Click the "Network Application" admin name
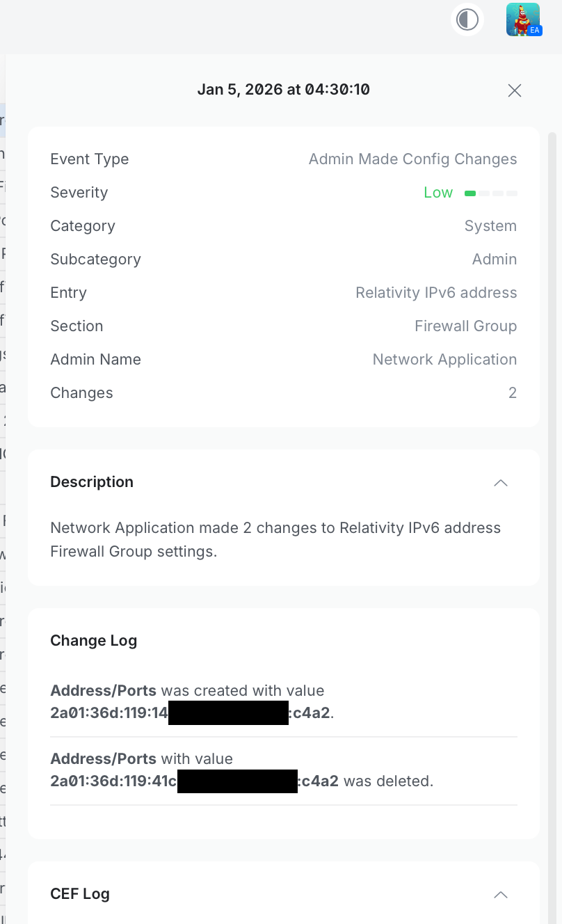The image size is (562, 924). 444,360
